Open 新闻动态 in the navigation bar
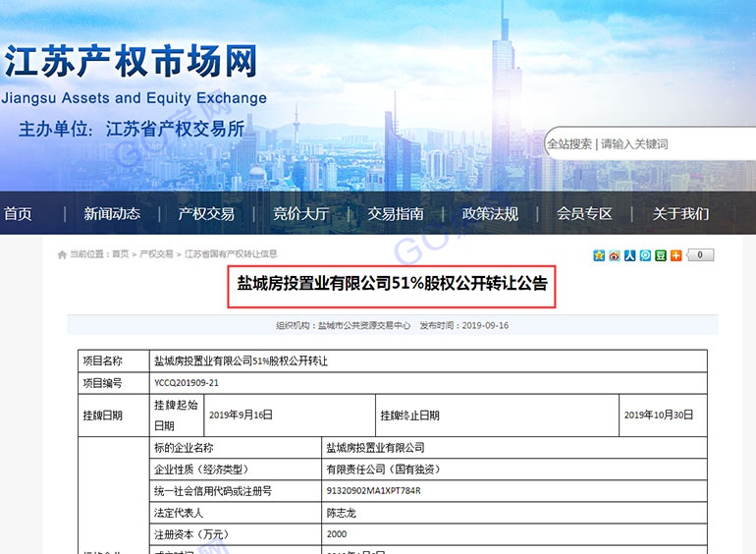 [x=112, y=213]
